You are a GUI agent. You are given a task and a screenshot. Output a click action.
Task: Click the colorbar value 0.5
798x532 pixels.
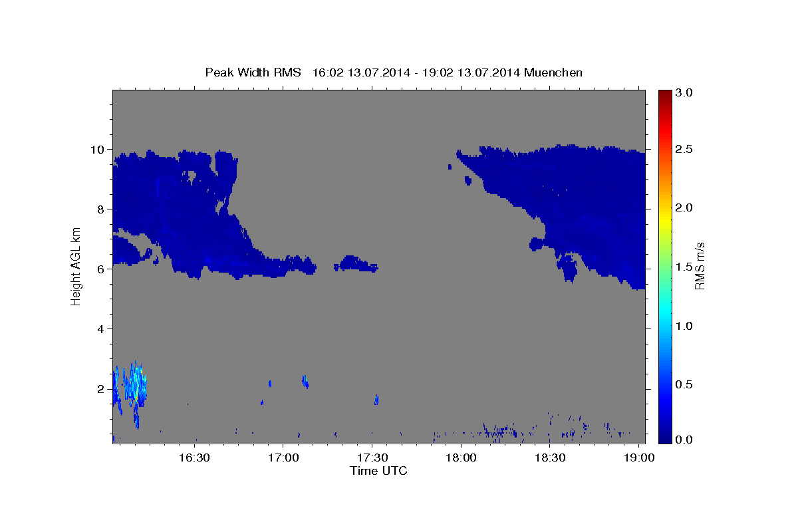684,384
